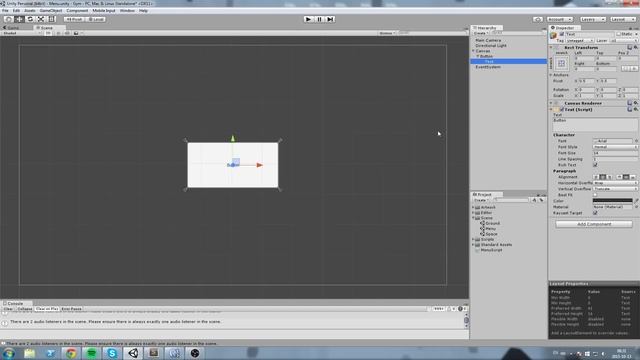Select the Rotate tool in toolbar

(30, 19)
